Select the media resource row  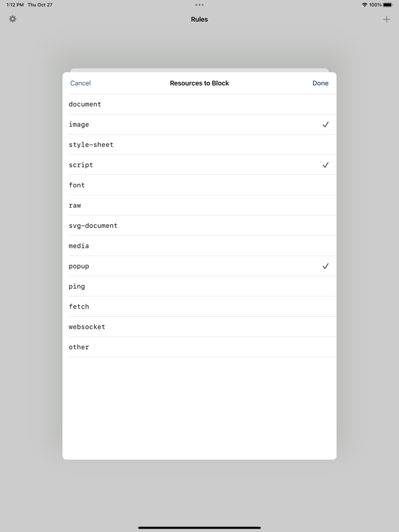click(199, 246)
